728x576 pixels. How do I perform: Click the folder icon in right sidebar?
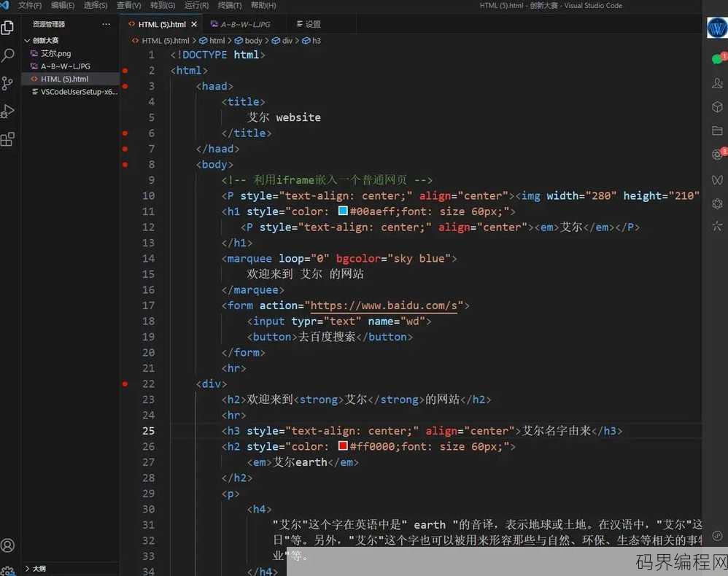[717, 131]
